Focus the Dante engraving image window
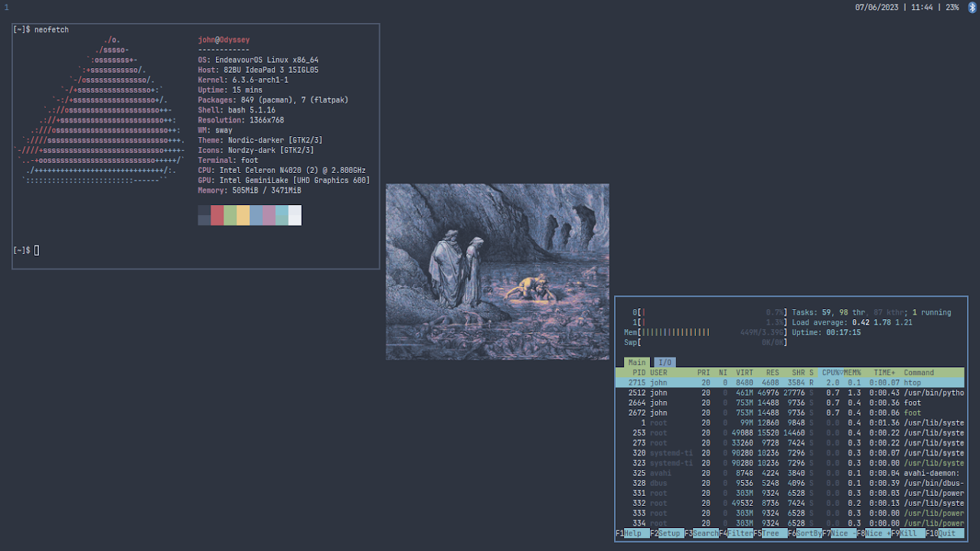This screenshot has width=980, height=551. [x=498, y=272]
